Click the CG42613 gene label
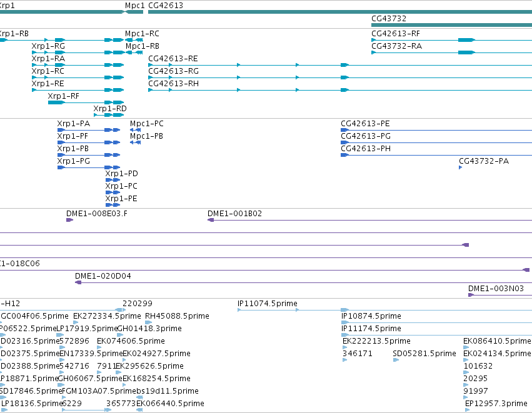This screenshot has width=532, height=413. (x=166, y=6)
